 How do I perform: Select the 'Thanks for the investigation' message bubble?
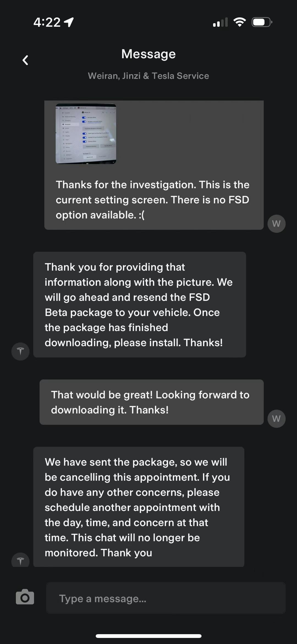click(x=153, y=200)
